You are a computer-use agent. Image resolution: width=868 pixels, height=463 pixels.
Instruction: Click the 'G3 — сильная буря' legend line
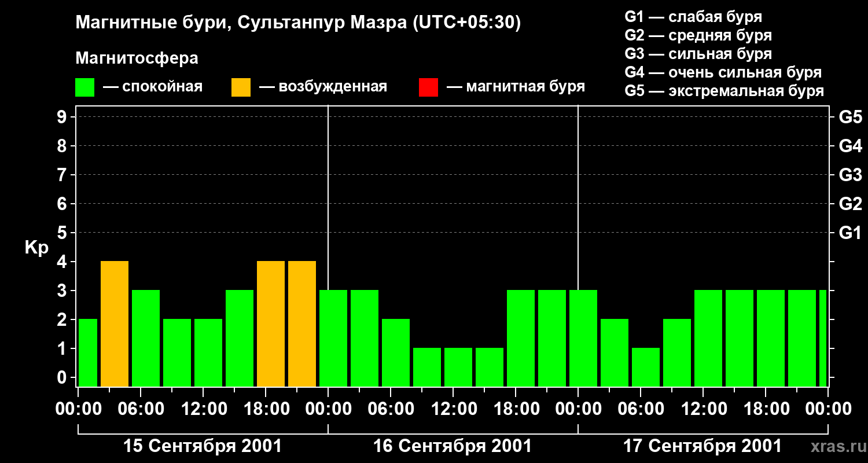[x=698, y=54]
